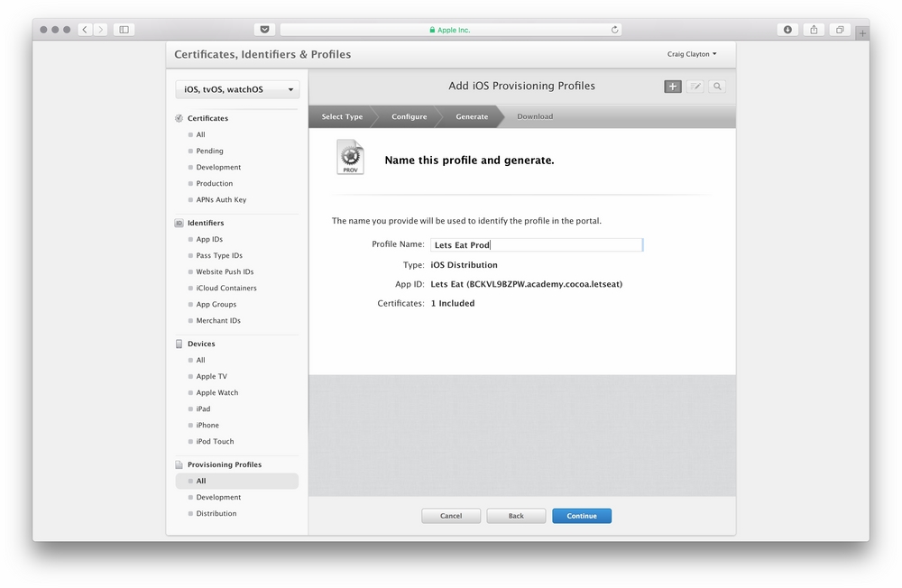Viewport: 902px width, 588px height.
Task: Open All under Devices
Action: pyautogui.click(x=200, y=360)
